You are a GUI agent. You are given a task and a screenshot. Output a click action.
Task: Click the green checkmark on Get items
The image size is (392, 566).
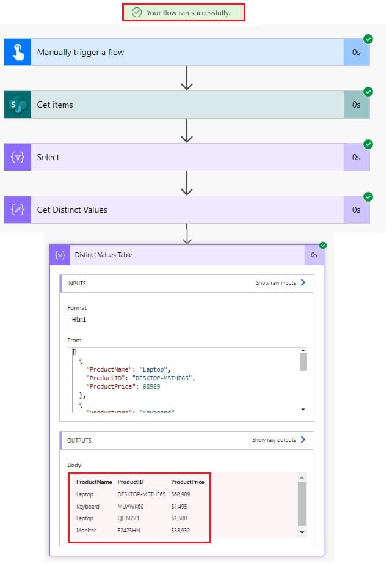tap(368, 92)
